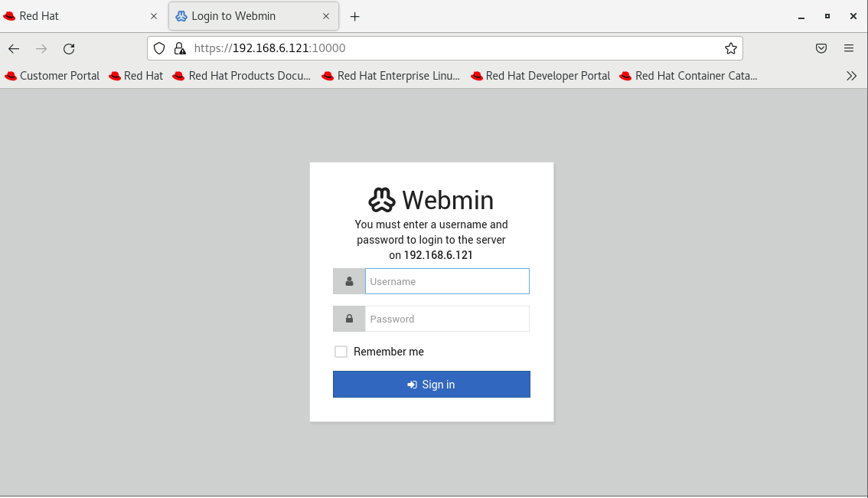Go back using the browser back arrow
The height and width of the screenshot is (498, 868).
pos(14,49)
